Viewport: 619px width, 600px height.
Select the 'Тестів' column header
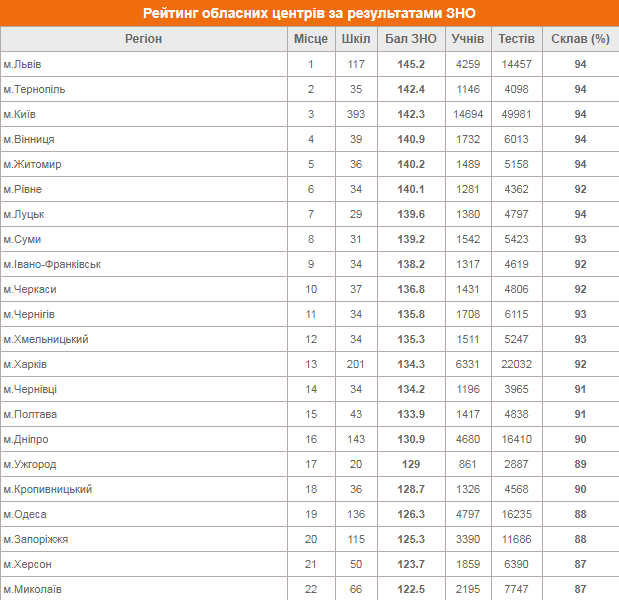[x=516, y=39]
